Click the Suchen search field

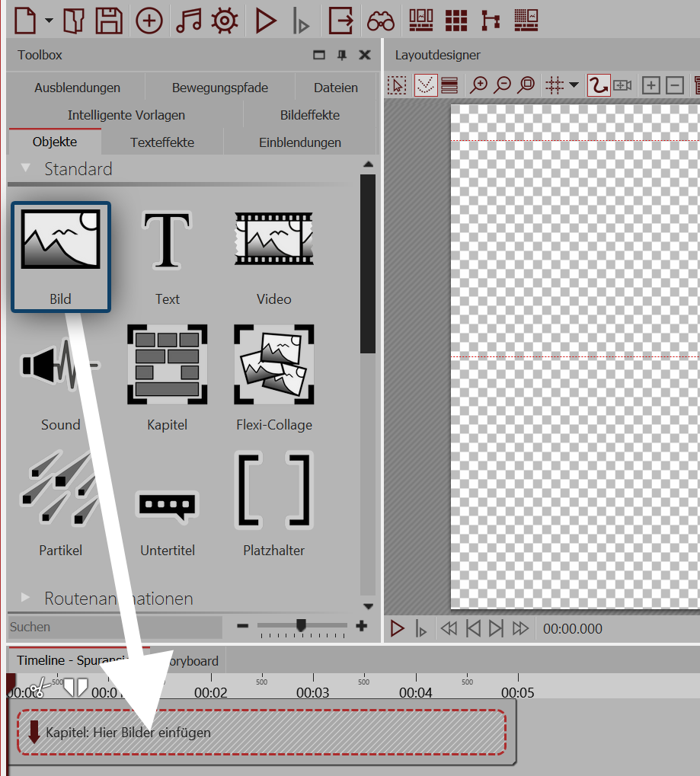click(x=114, y=627)
